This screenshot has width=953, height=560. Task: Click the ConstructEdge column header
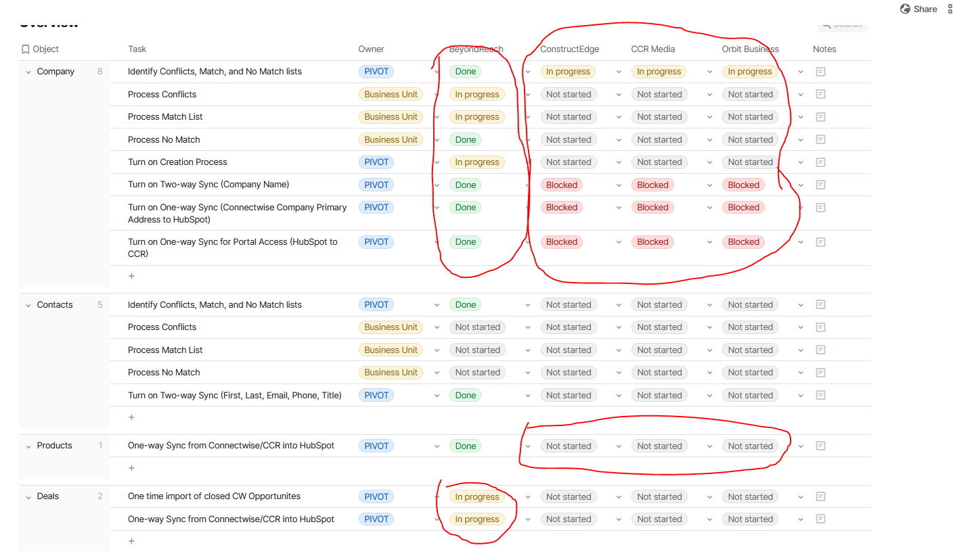coord(569,49)
